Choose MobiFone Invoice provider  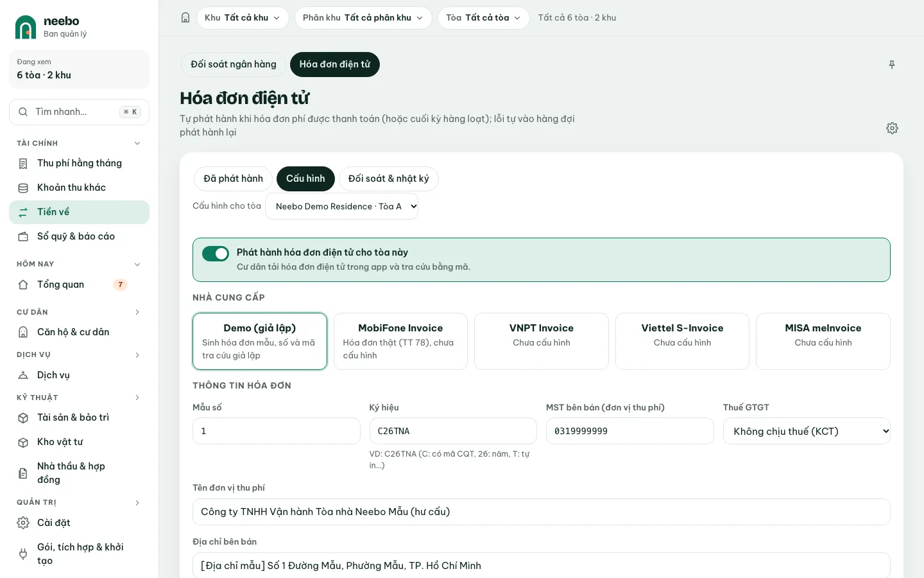(x=400, y=342)
